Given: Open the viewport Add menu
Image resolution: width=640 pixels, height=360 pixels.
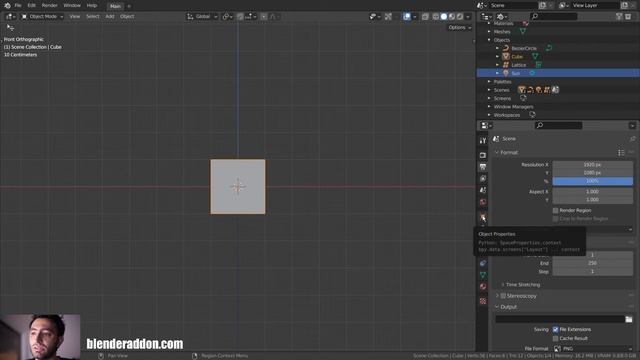Looking at the screenshot, I should coord(110,16).
